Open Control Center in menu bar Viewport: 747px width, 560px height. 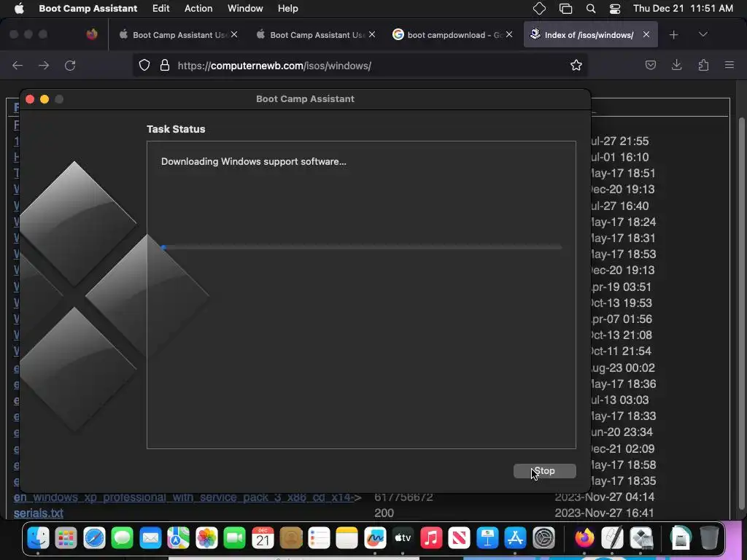tap(615, 8)
